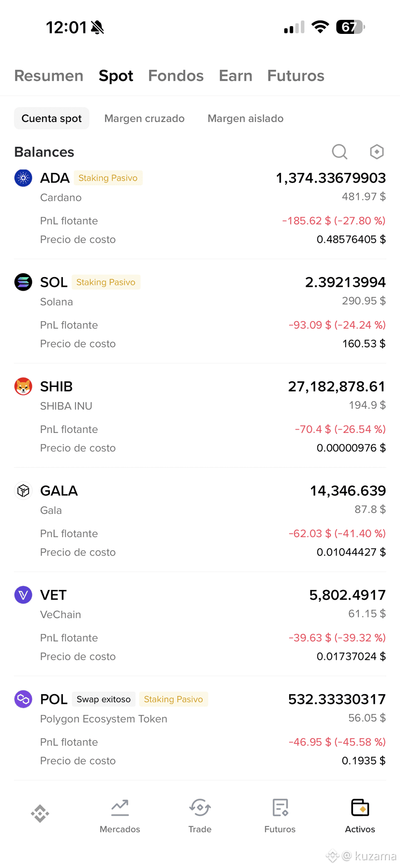This screenshot has width=400, height=868.
Task: Tap the Shiba Inu coin icon
Action: [x=23, y=387]
